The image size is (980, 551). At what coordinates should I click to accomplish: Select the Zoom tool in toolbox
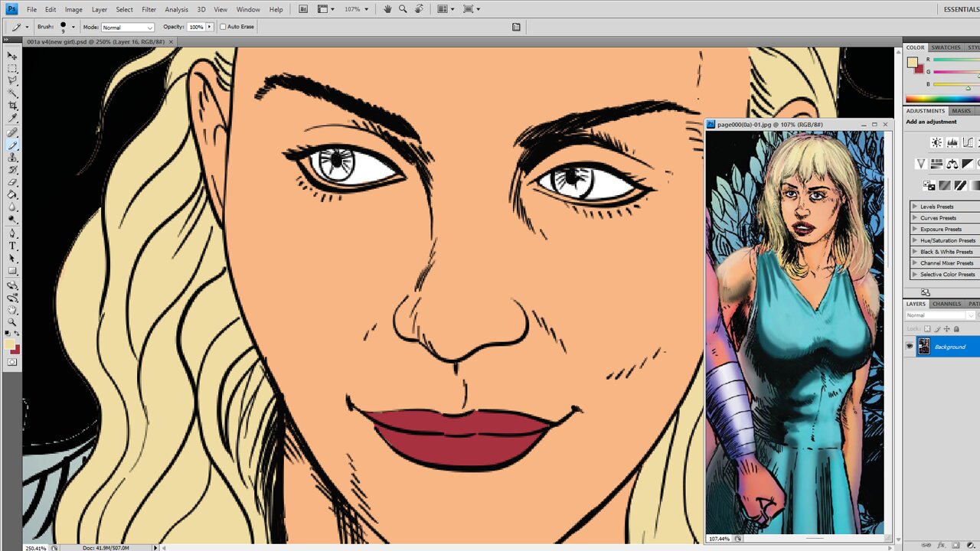click(12, 323)
